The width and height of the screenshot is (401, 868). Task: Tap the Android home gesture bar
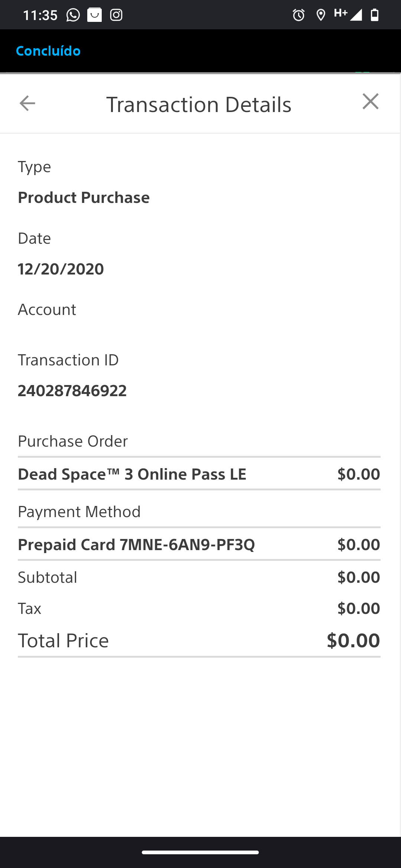tap(200, 852)
